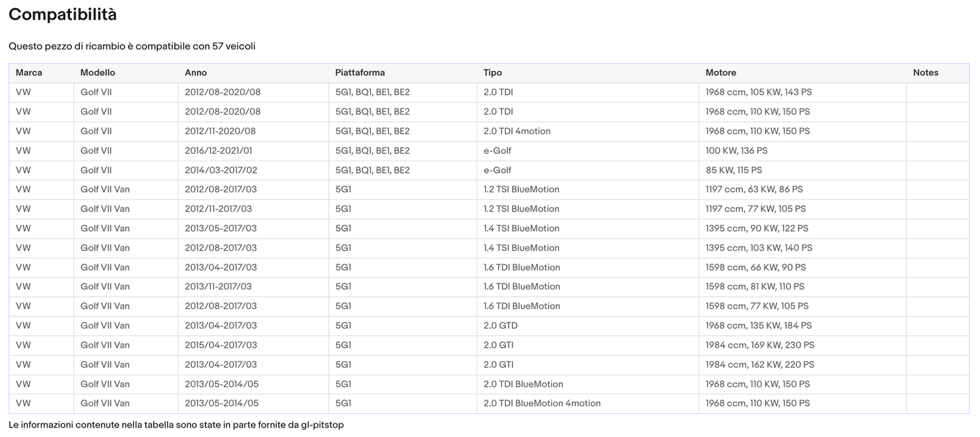Image resolution: width=980 pixels, height=437 pixels.
Task: Select the Tipo column header
Action: 492,72
